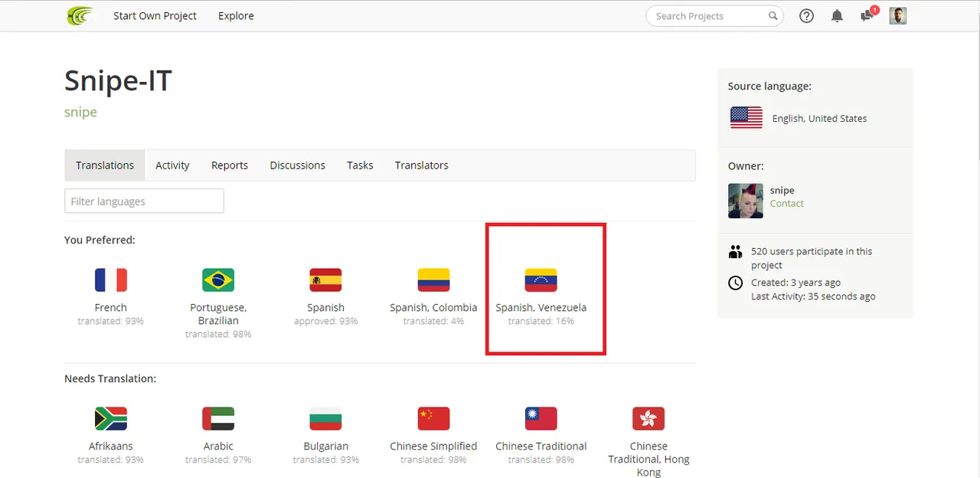Click 'translated: 16%' under Spanish, Venezuela
The width and height of the screenshot is (980, 478).
tap(541, 321)
